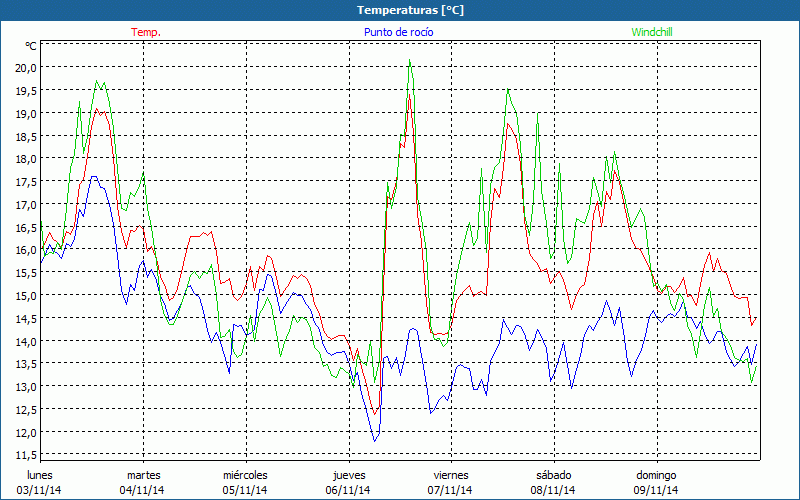Click the 06/11/14 date label

click(x=348, y=490)
